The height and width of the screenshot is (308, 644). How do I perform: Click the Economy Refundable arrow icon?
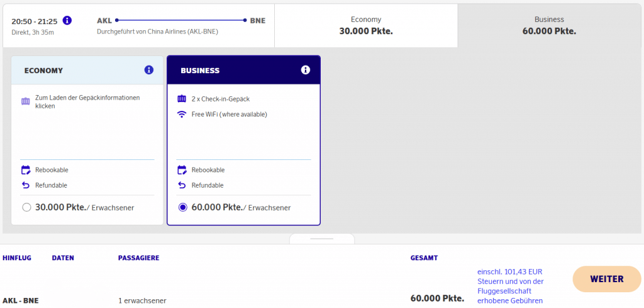pyautogui.click(x=26, y=185)
